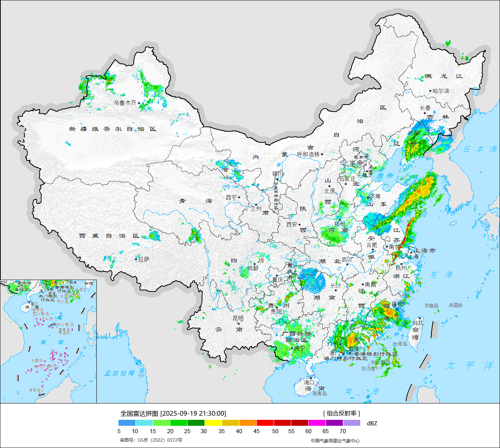Click the Urumqi city dot marker
The height and width of the screenshot is (448, 500).
(x=139, y=103)
